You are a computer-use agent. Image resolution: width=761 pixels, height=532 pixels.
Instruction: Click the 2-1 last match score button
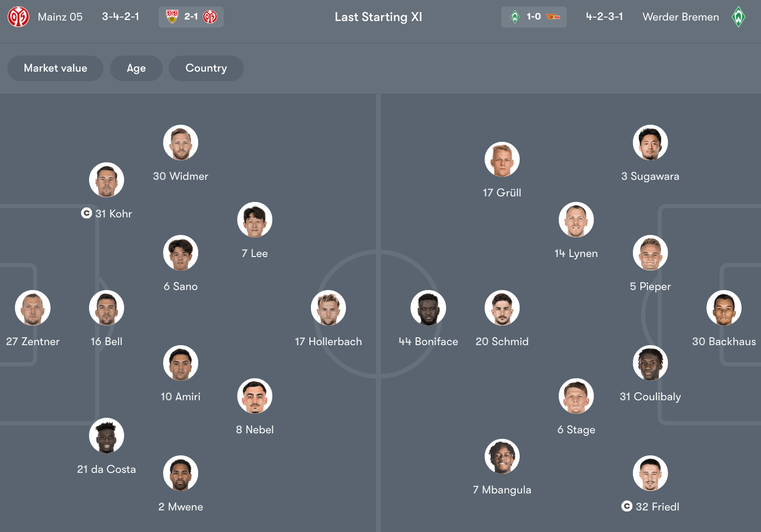(191, 17)
